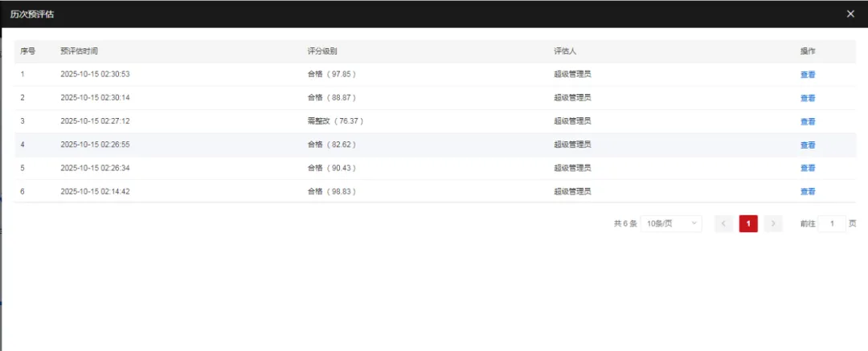Go to the next page arrow
Viewport: 868px width, 351px height.
pos(773,224)
